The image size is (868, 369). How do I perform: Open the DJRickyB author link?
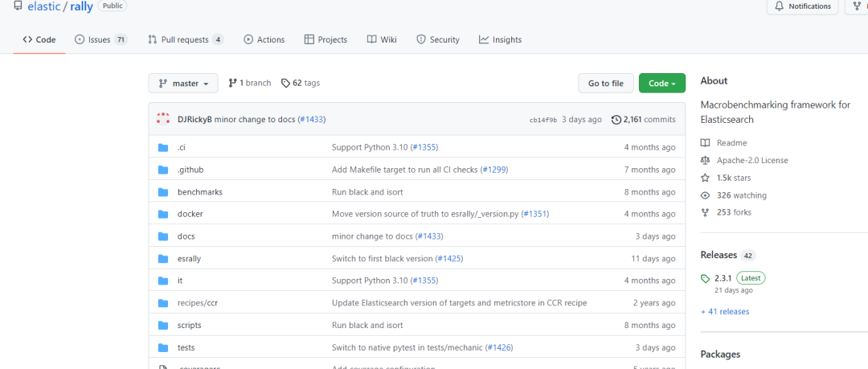(x=194, y=119)
